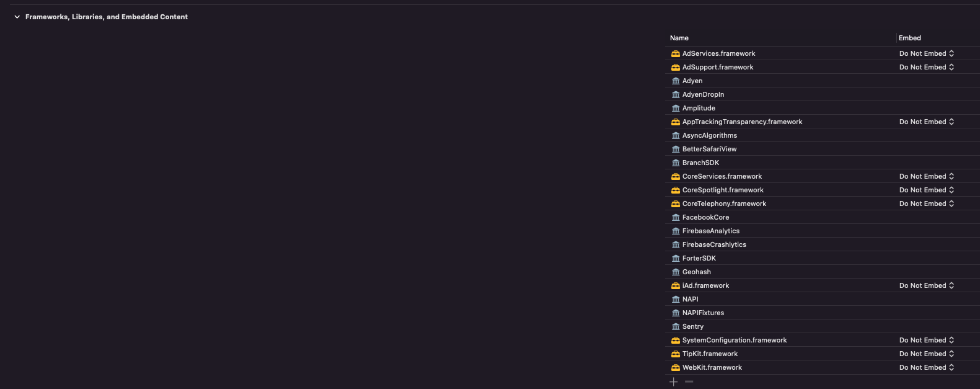
Task: Click the CoreSpotlight.framework toolbox icon
Action: (x=676, y=190)
